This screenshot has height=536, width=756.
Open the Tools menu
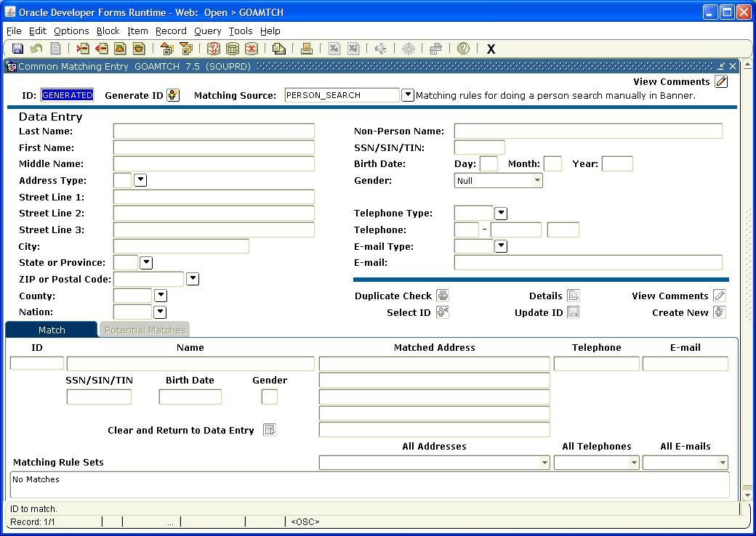tap(241, 31)
